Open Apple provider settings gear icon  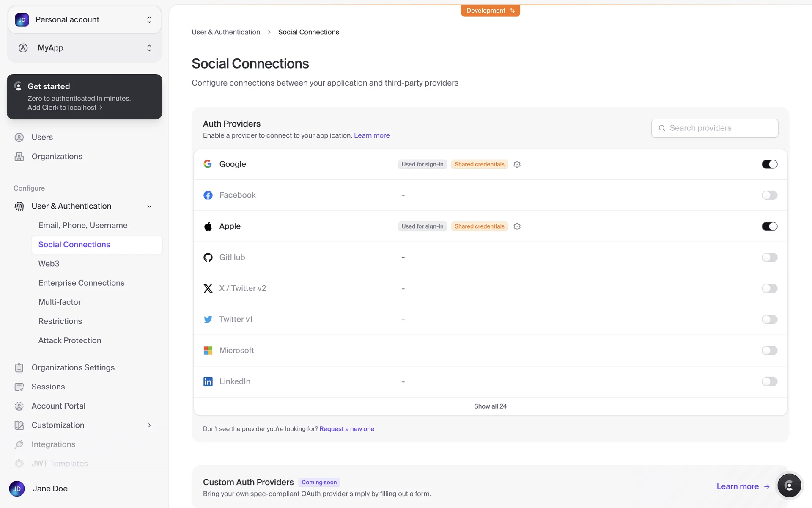[517, 226]
